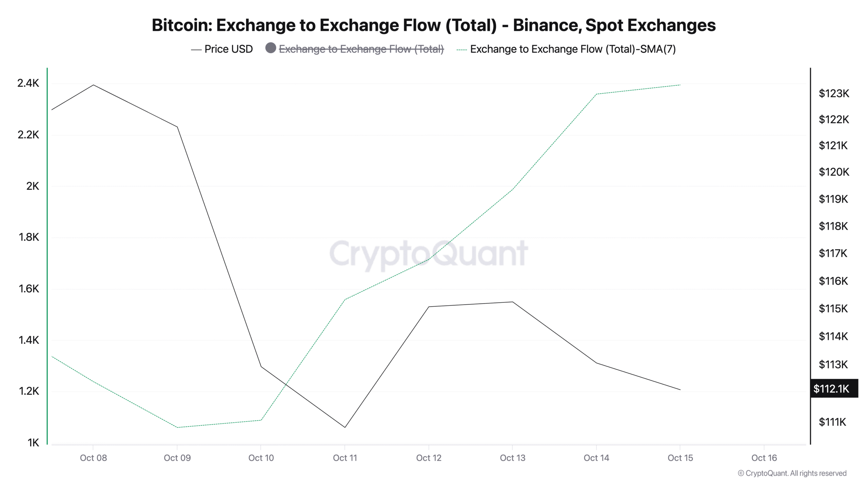Enable the struck-through Exchange to Exchange Flow series
This screenshot has width=868, height=488.
(361, 49)
